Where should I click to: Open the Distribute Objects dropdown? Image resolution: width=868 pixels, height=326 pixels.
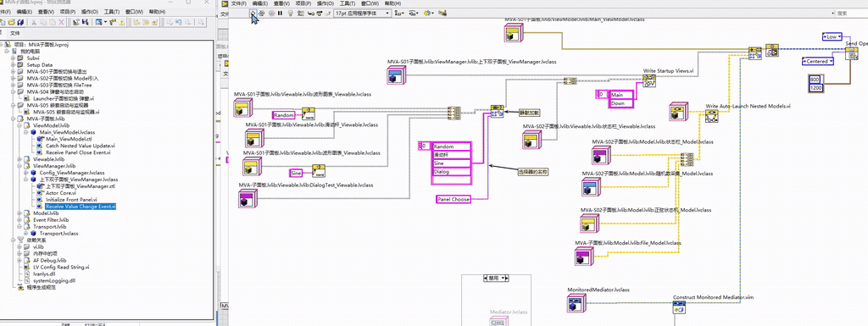tap(413, 14)
